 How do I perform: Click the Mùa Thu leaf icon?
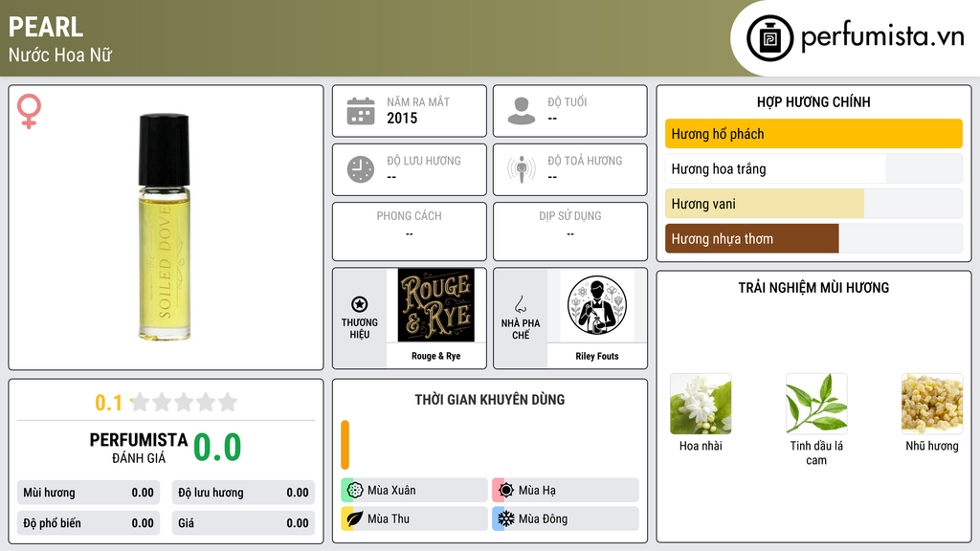pyautogui.click(x=355, y=518)
